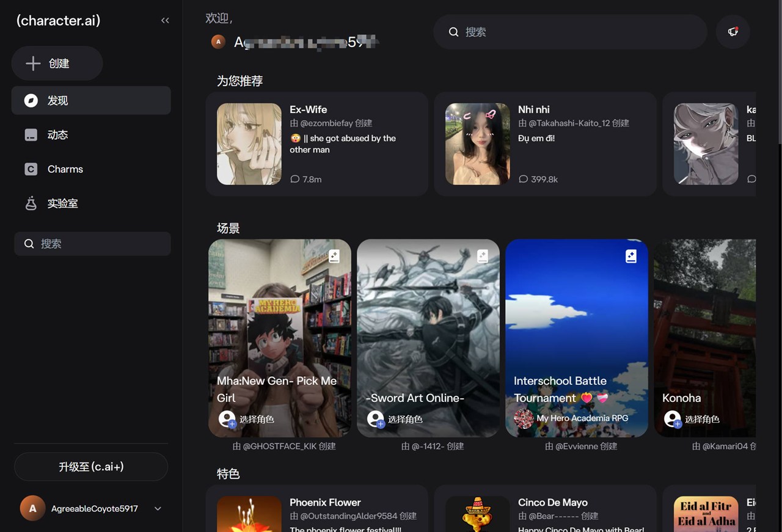
Task: Click the chat count icon on Ex-Wife card
Action: point(295,180)
